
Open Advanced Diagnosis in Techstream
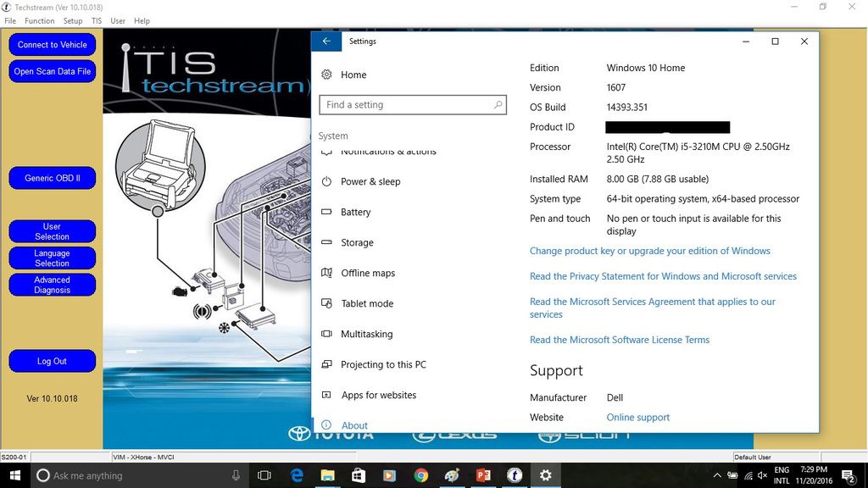pyautogui.click(x=52, y=285)
